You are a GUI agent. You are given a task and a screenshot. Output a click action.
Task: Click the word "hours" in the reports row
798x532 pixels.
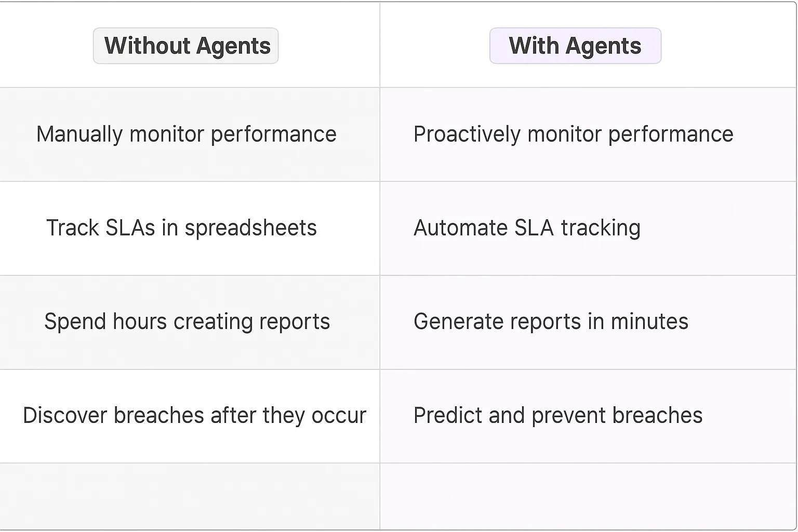pyautogui.click(x=139, y=321)
